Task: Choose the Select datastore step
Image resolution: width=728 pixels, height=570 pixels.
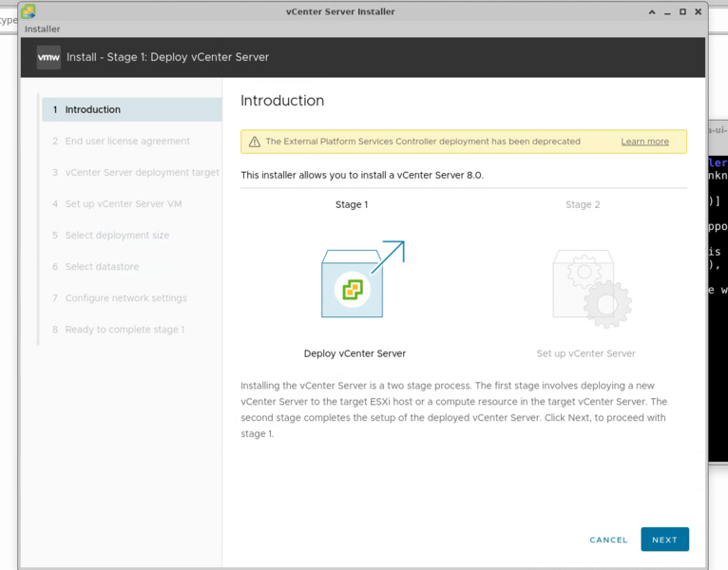Action: click(x=132, y=266)
